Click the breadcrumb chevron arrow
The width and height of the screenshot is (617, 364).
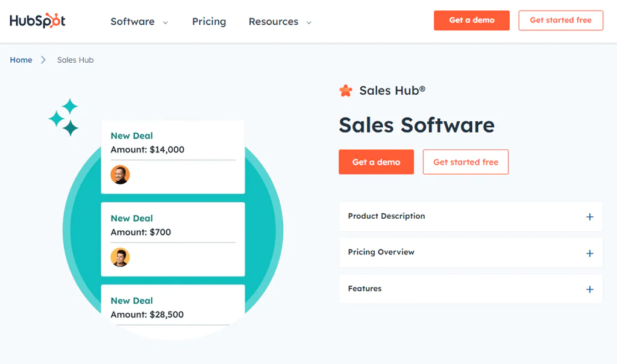tap(42, 60)
